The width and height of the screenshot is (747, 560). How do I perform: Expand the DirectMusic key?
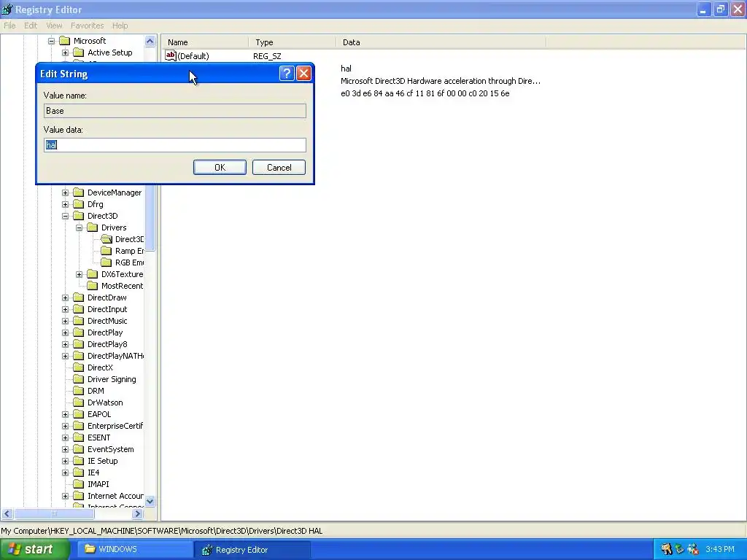point(65,321)
